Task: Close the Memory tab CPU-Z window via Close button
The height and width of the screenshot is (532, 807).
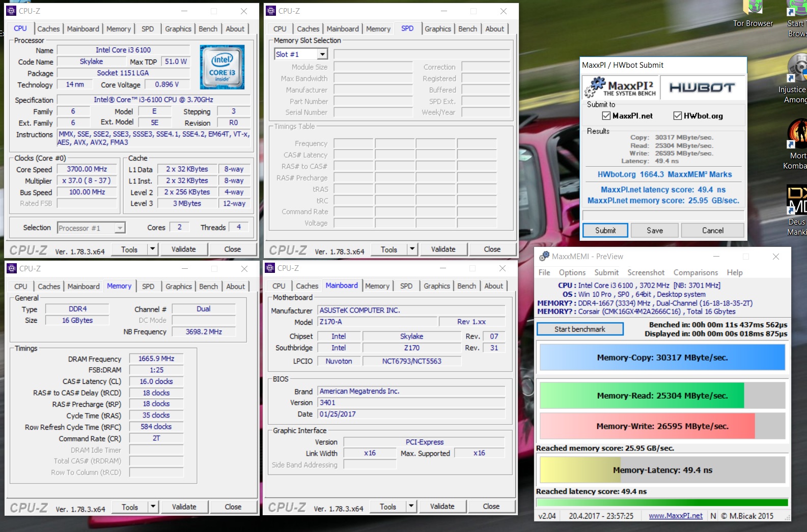Action: tap(233, 507)
